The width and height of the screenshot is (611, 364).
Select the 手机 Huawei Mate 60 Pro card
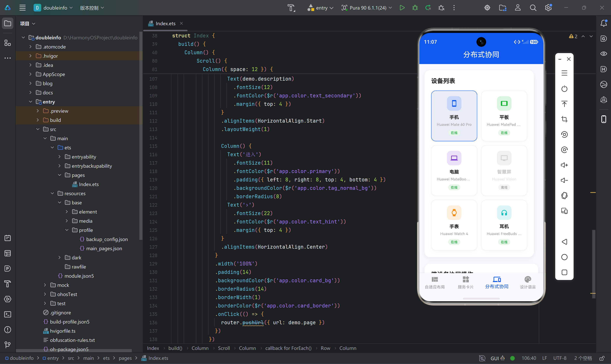click(x=454, y=116)
